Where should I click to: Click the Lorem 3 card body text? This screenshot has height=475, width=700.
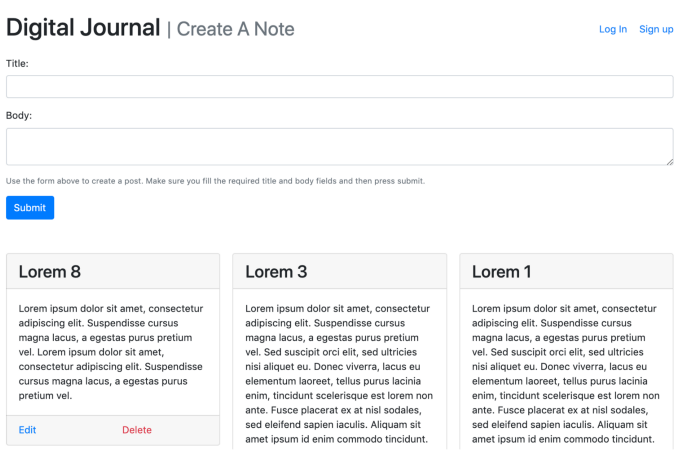point(339,374)
